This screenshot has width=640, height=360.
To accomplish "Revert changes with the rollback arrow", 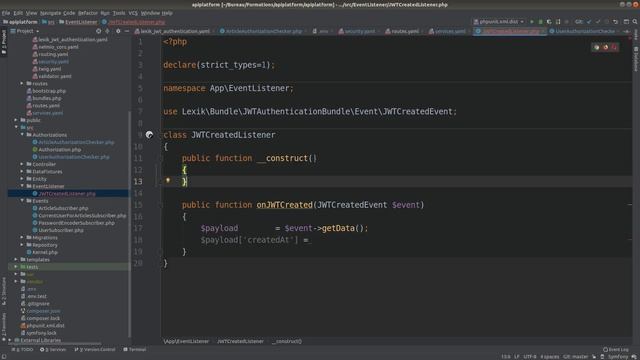I will pyautogui.click(x=616, y=22).
